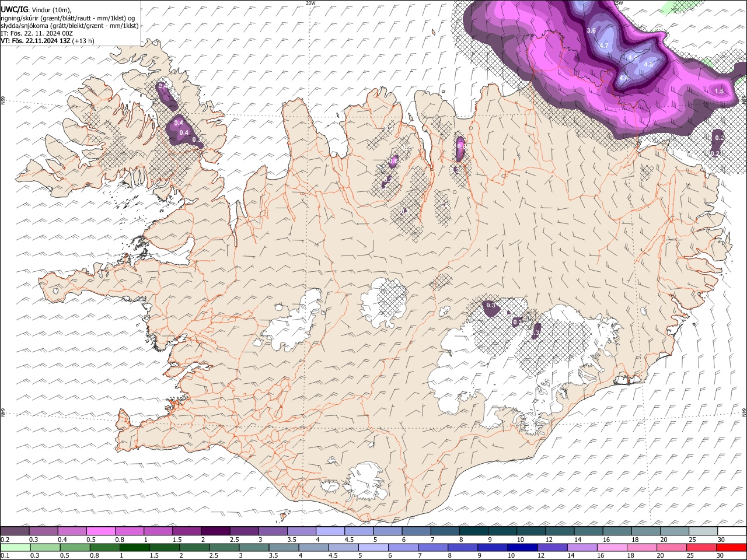Screen dimensions: 747x560
Task: Select the darkest purple 2 swatch, upper legend row
Action: click(215, 531)
